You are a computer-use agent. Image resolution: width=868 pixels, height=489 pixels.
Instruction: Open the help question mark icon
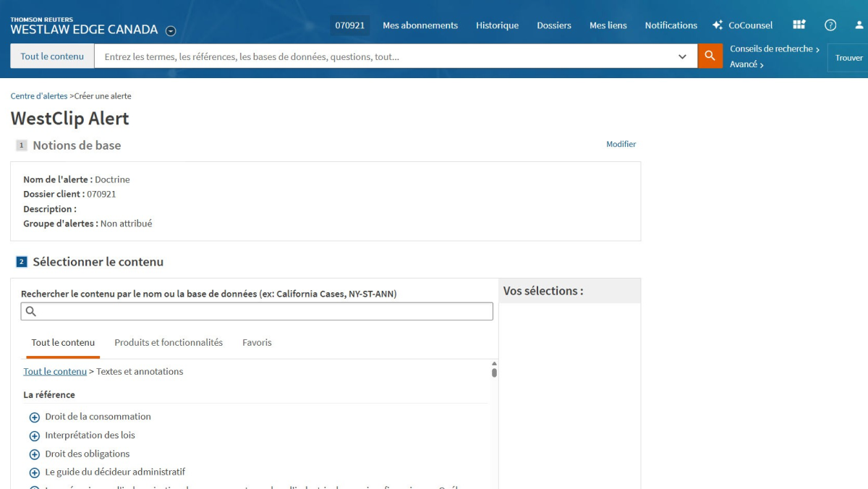pos(830,25)
